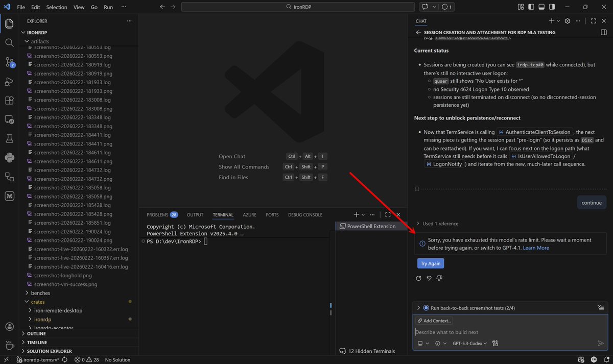Viewport: 613px width, 364px height.
Task: Click the Visual Studio Code logo in title bar
Action: pyautogui.click(x=7, y=7)
